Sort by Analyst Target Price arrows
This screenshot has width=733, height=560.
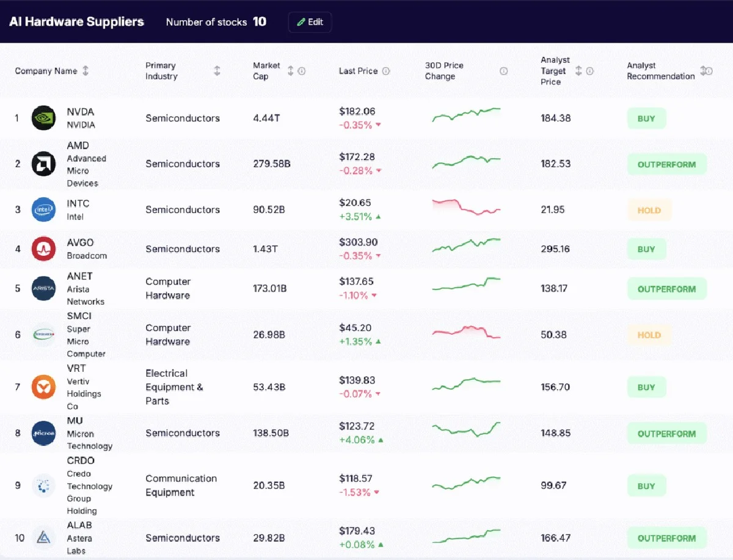point(579,71)
